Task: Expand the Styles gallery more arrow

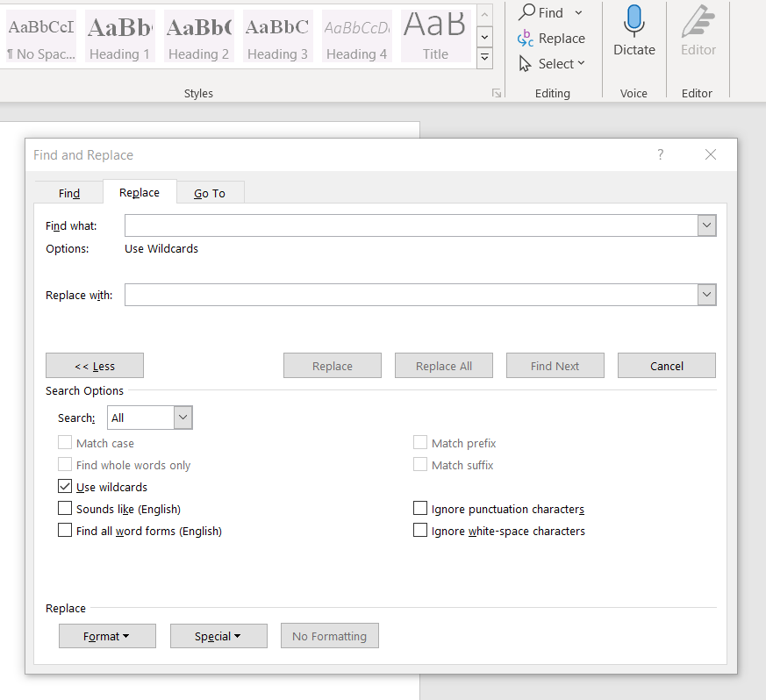Action: pos(484,58)
